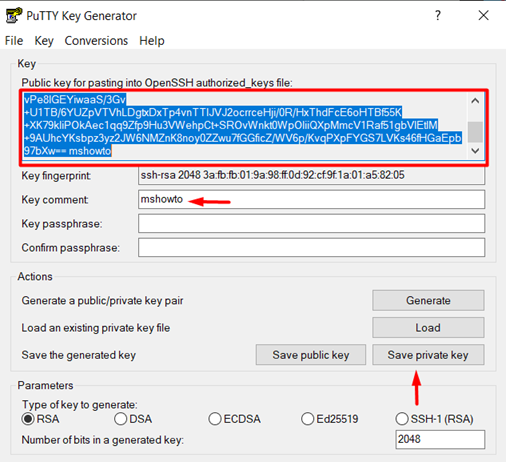The image size is (506, 462).
Task: Open the Help menu
Action: (152, 41)
